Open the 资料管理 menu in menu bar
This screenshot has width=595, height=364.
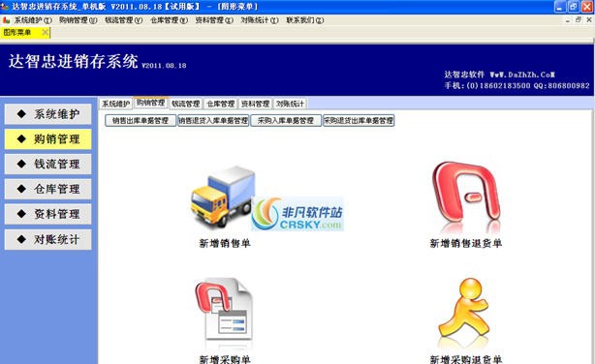pos(214,20)
